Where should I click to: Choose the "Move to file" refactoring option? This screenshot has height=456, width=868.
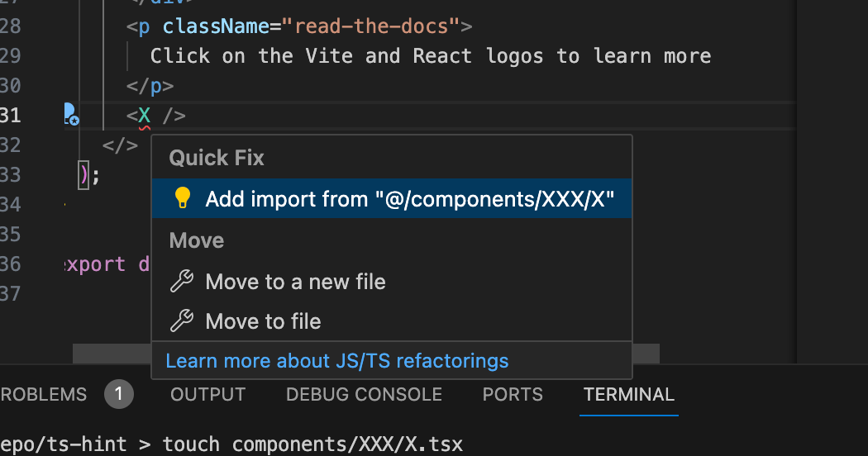(x=263, y=321)
